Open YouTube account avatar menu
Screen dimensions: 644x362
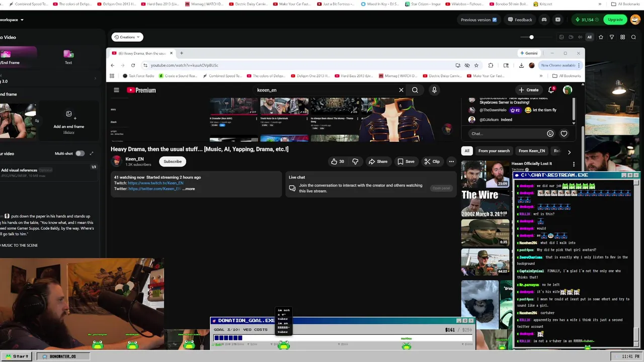[x=568, y=90]
